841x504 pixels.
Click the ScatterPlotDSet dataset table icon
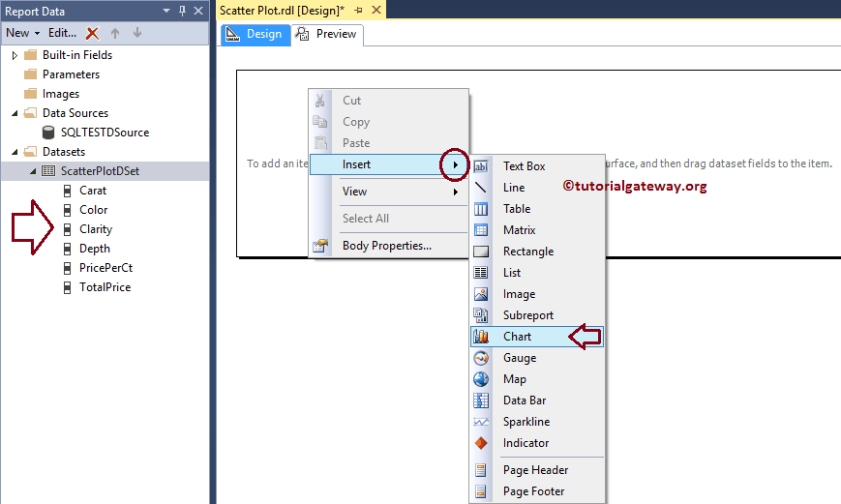(x=48, y=171)
